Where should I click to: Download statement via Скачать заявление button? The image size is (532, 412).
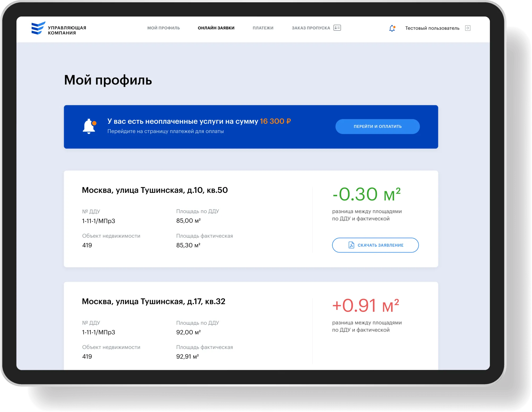[x=375, y=245]
